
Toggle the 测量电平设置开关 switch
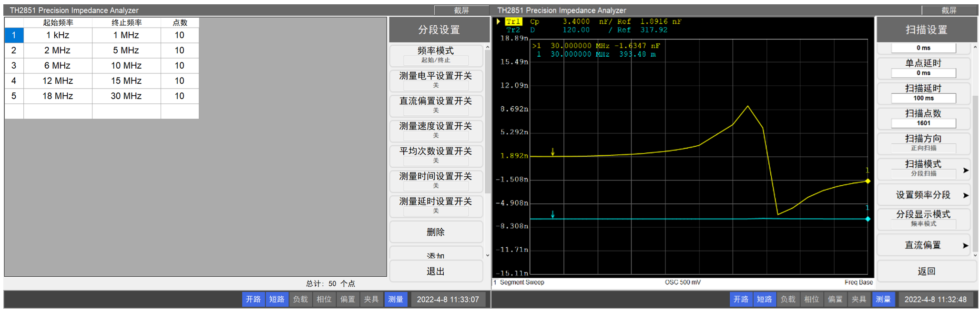coord(436,80)
